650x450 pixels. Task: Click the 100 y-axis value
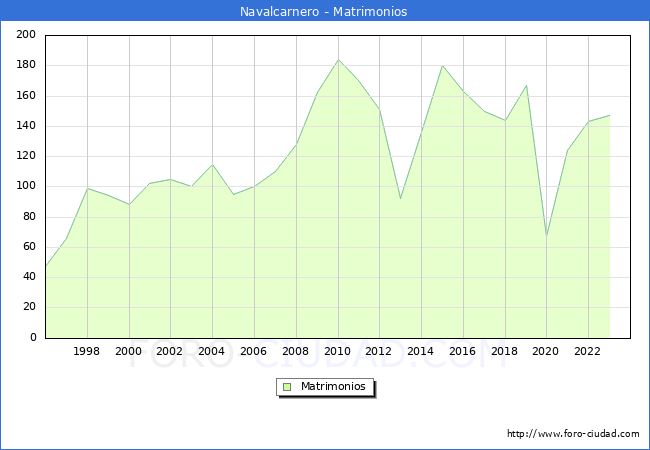coord(26,186)
